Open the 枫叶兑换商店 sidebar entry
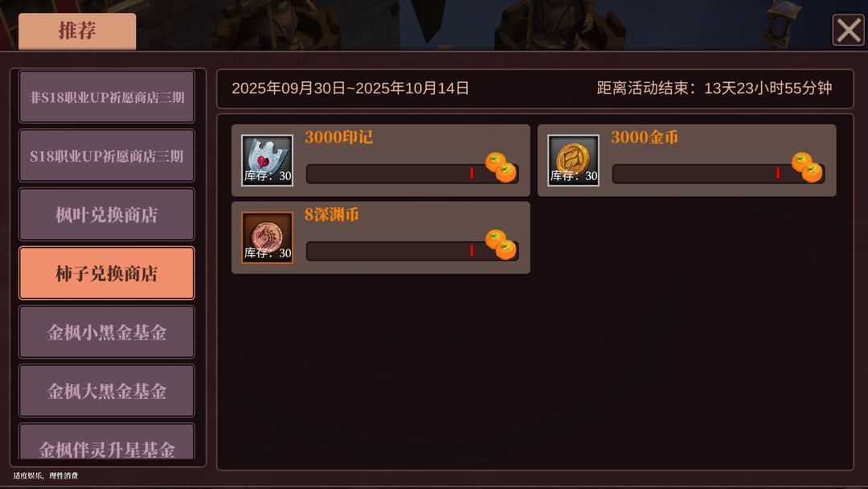The image size is (868, 489). coord(107,214)
